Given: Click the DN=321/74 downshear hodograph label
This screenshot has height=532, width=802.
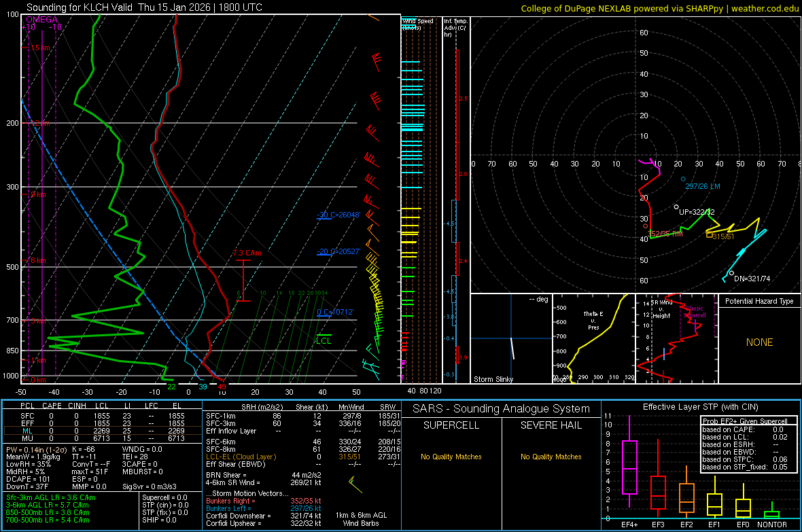Looking at the screenshot, I should coord(752,279).
